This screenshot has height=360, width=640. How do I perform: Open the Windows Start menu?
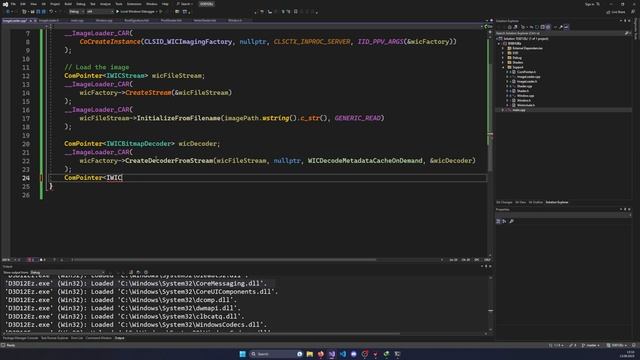pyautogui.click(x=242, y=354)
